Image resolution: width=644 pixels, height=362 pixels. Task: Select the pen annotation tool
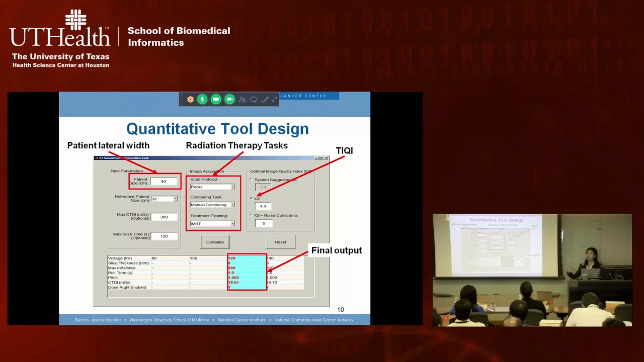click(x=265, y=100)
